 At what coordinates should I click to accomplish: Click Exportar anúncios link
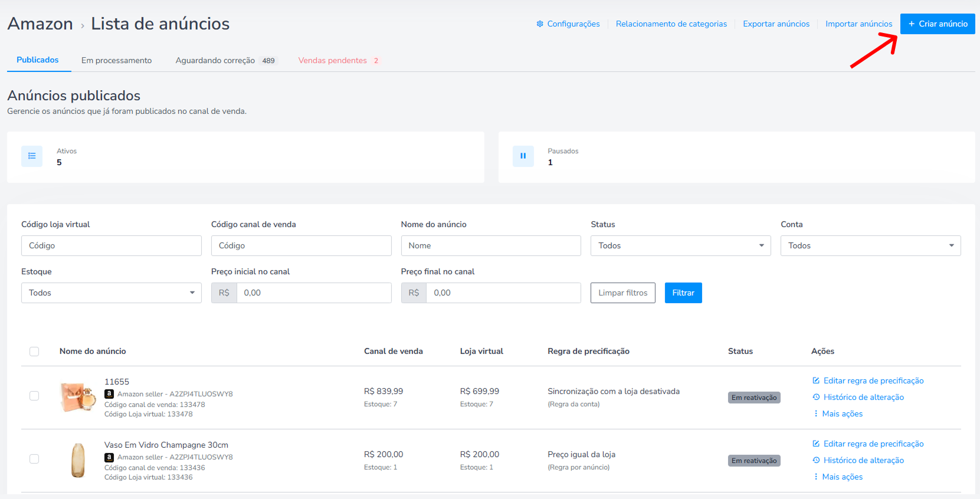pyautogui.click(x=776, y=24)
